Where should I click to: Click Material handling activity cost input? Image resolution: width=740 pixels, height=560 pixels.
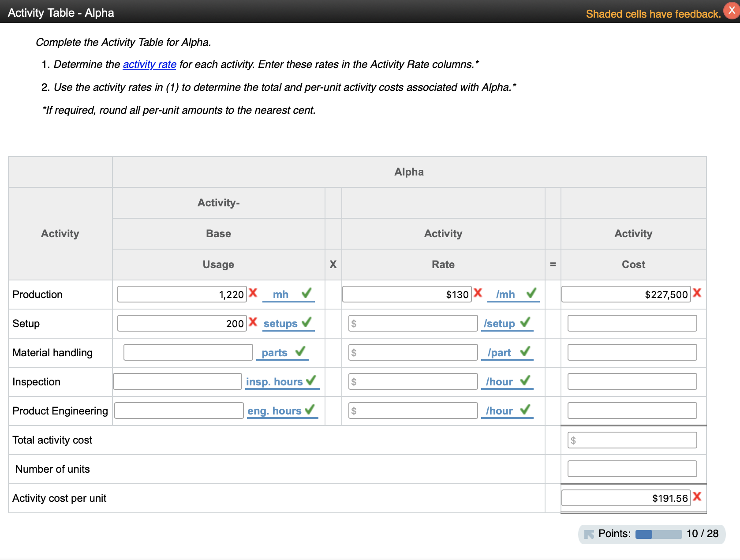(x=632, y=352)
